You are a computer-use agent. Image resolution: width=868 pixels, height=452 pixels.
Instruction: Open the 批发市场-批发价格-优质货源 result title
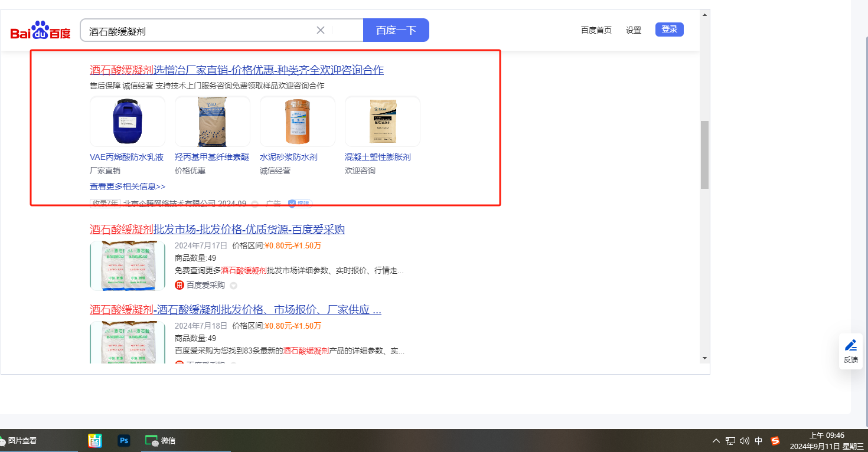tap(217, 230)
